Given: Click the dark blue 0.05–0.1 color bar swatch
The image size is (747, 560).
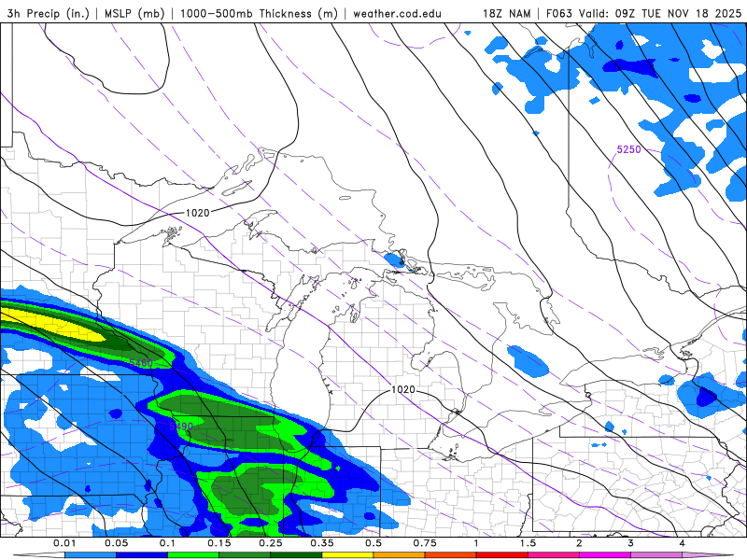Looking at the screenshot, I should (x=142, y=555).
